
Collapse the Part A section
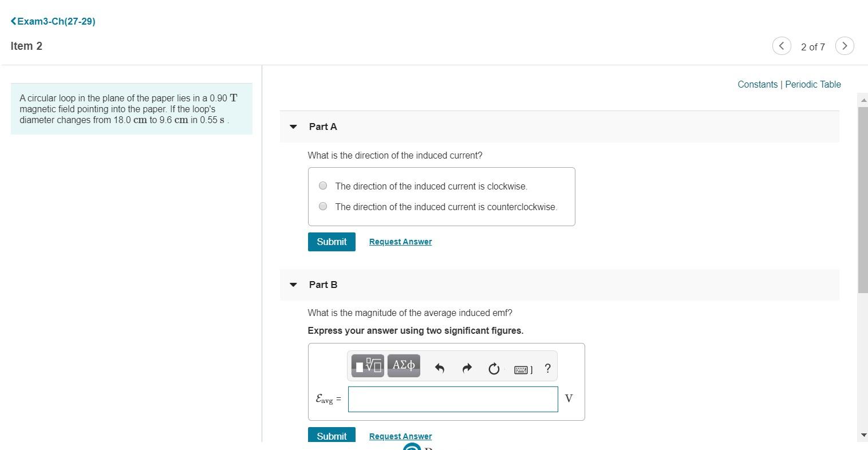[293, 127]
